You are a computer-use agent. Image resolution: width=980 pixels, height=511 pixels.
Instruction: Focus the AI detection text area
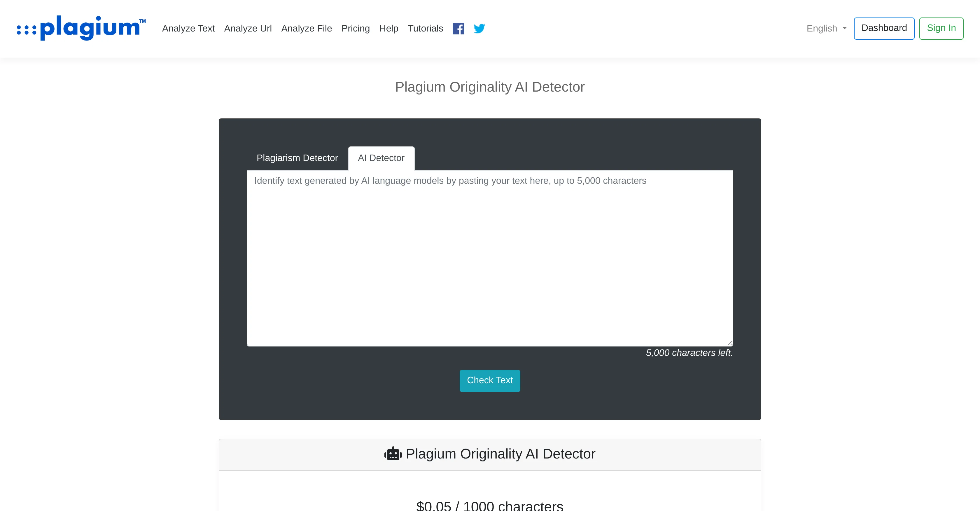pyautogui.click(x=490, y=258)
